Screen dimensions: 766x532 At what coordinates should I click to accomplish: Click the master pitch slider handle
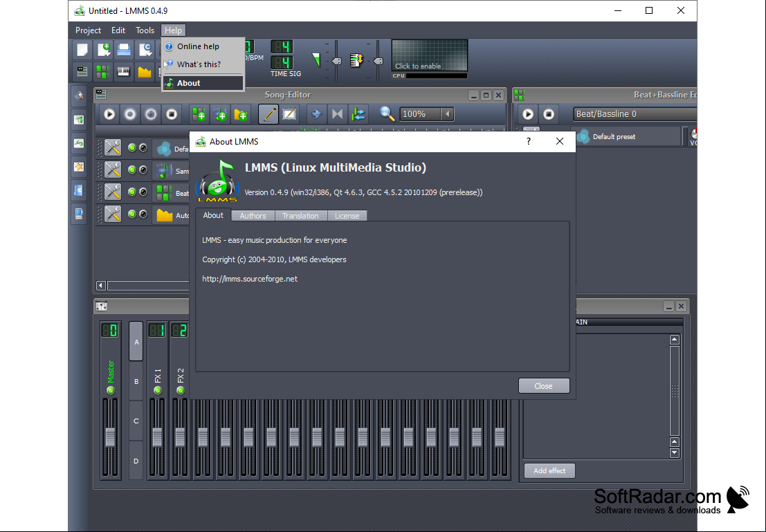pos(378,61)
